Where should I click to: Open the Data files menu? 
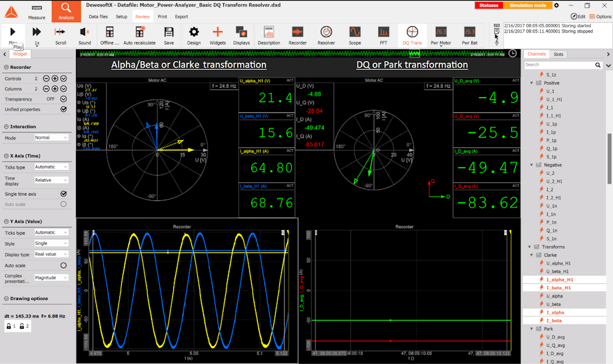[98, 16]
